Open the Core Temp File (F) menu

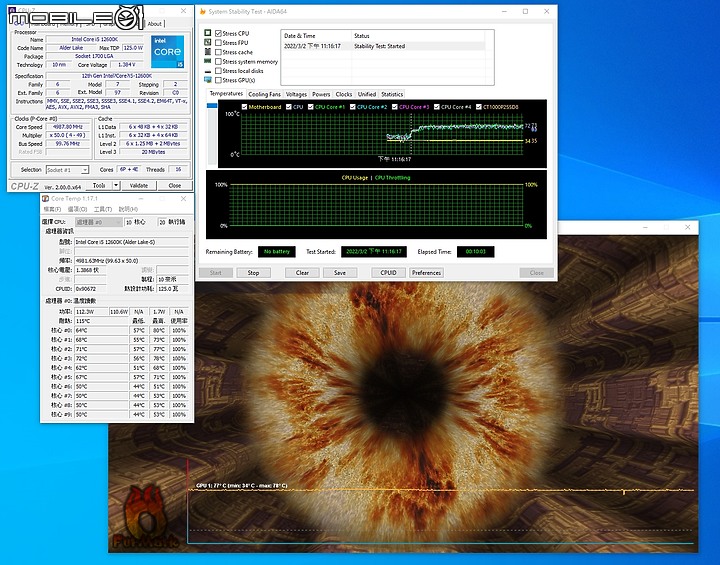pyautogui.click(x=52, y=209)
